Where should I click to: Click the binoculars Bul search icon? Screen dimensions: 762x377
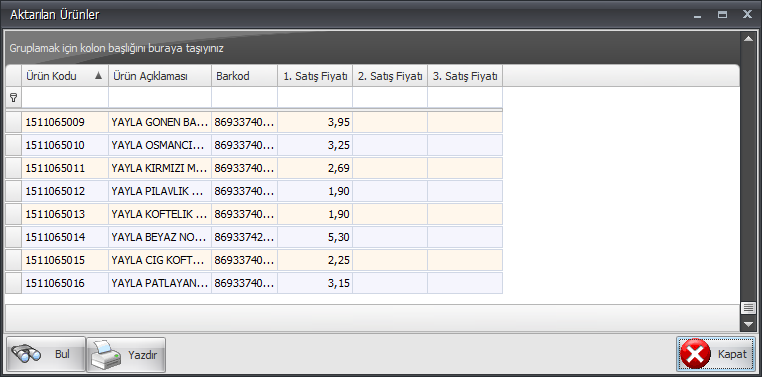coord(26,354)
